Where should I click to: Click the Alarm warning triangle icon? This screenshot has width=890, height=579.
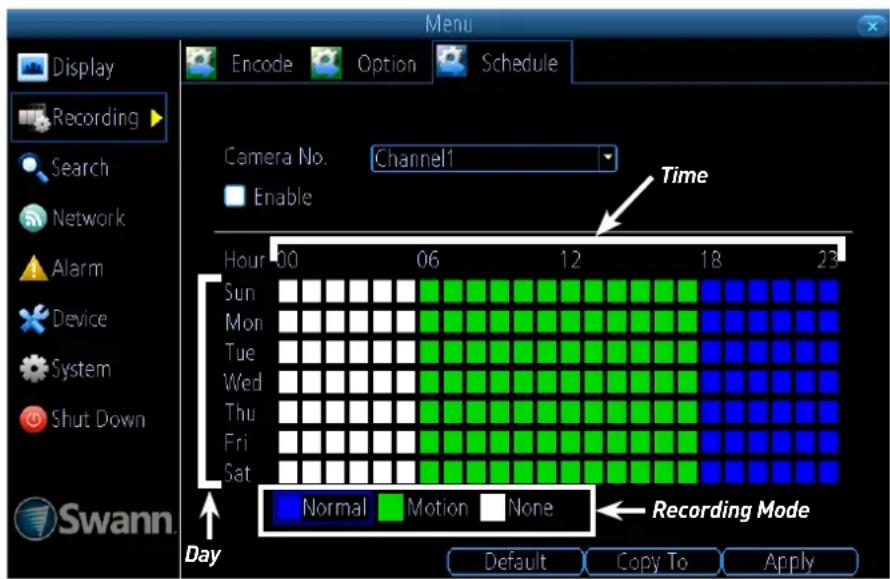pos(33,268)
